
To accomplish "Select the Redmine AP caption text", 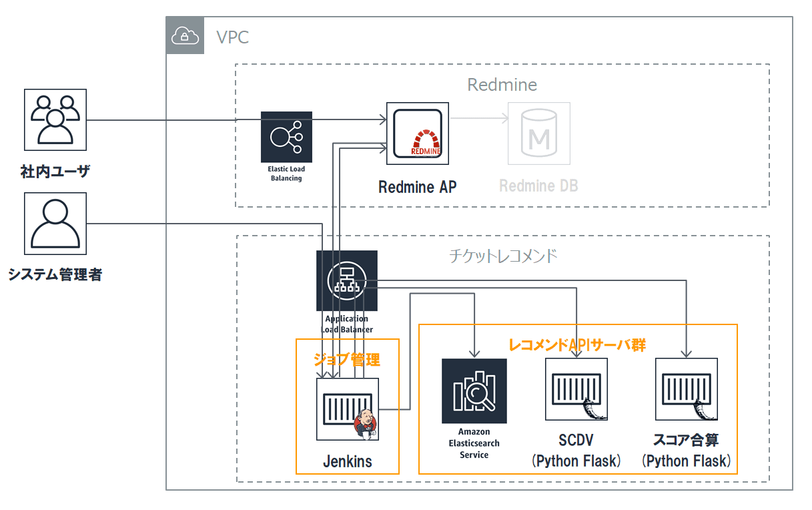I will pos(418,187).
